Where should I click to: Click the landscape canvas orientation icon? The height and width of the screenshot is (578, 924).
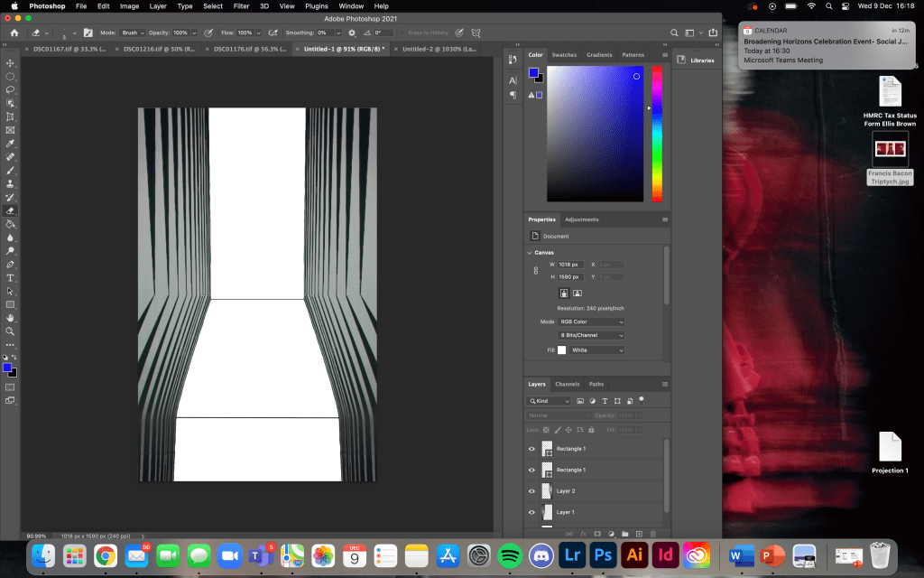(x=577, y=293)
